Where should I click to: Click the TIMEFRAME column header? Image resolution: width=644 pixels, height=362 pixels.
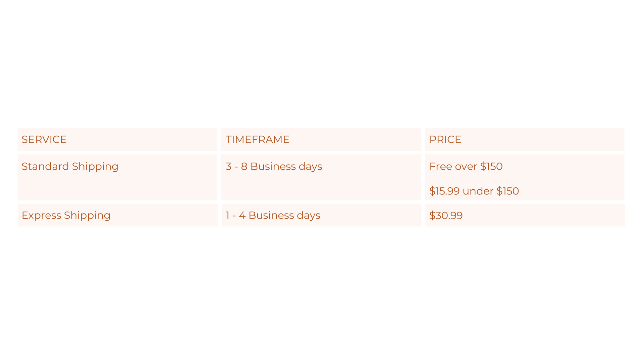click(257, 139)
